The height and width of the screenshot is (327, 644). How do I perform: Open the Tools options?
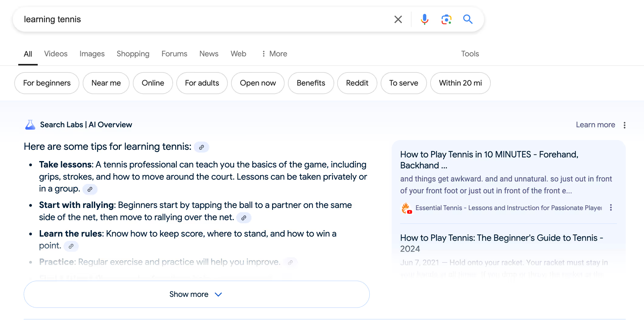click(470, 54)
